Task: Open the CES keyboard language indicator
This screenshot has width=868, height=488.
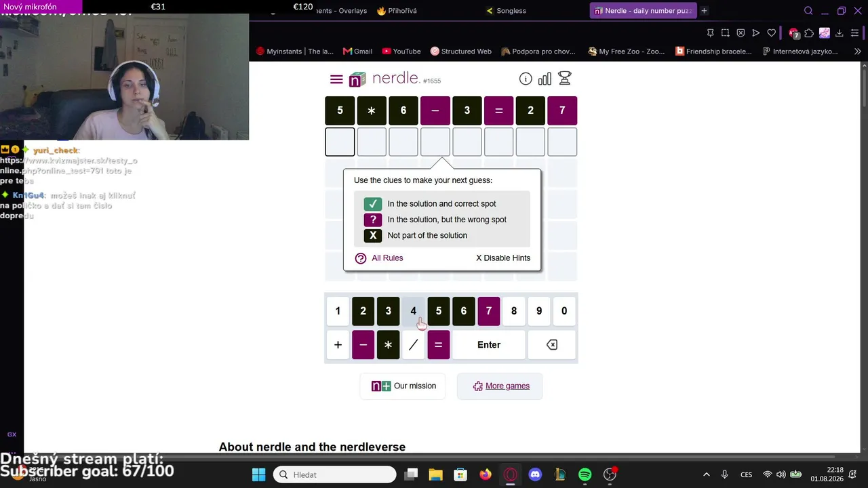Action: [x=746, y=474]
